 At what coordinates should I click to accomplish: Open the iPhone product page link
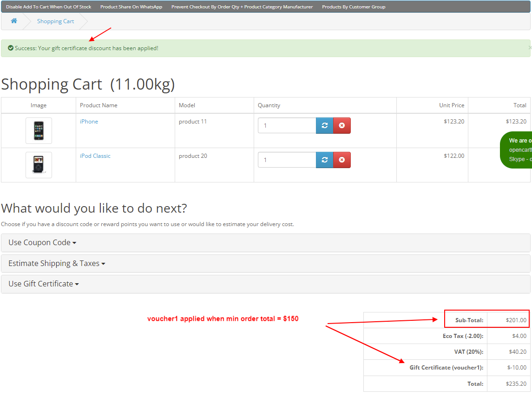click(x=89, y=121)
